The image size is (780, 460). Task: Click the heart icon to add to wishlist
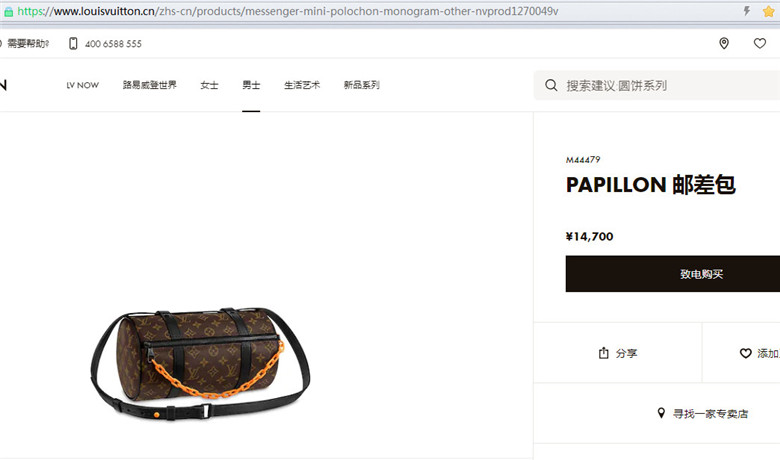(745, 353)
